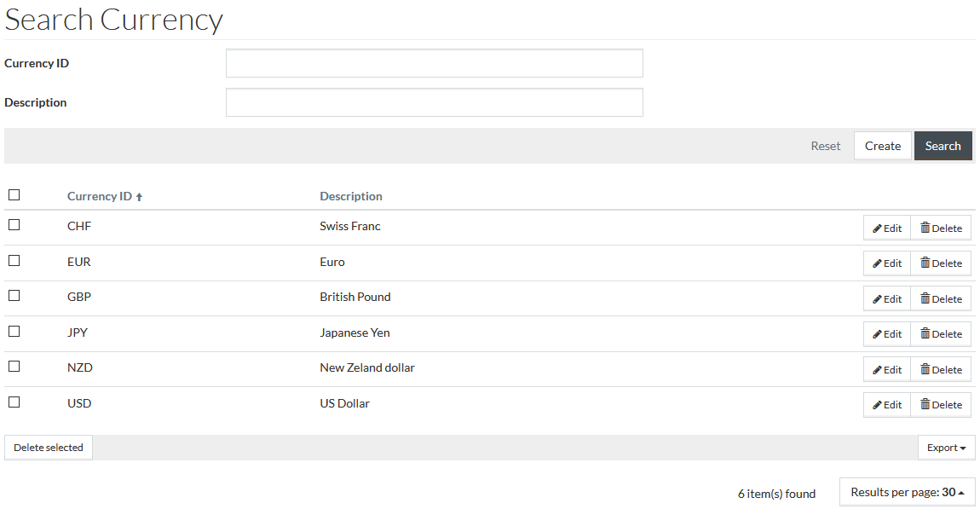The height and width of the screenshot is (509, 980).
Task: Check the JPY row checkbox
Action: click(14, 331)
